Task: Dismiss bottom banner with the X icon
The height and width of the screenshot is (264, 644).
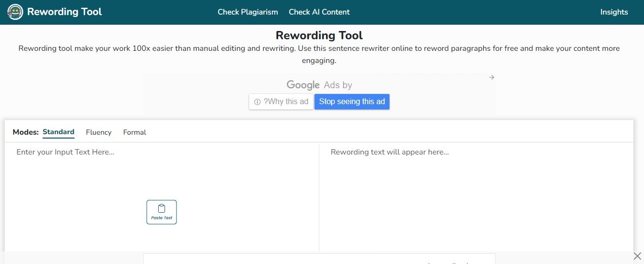Action: pyautogui.click(x=637, y=256)
